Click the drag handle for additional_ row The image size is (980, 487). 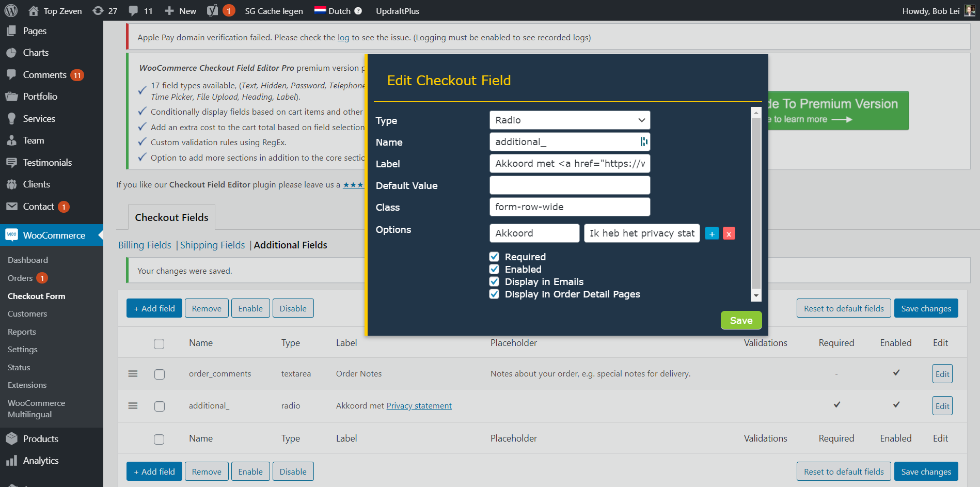(133, 406)
